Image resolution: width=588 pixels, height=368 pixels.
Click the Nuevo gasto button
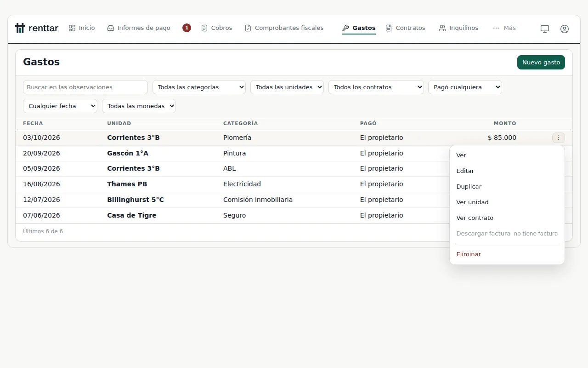(x=541, y=63)
